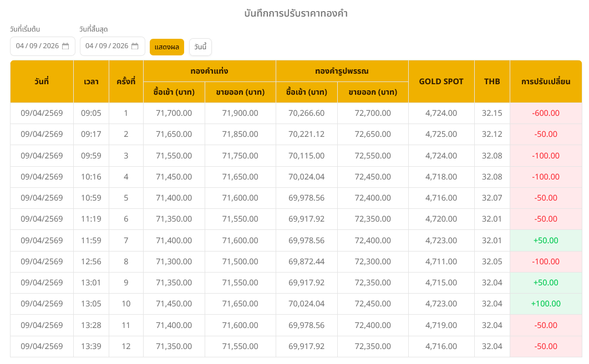Click the ทองคำรูปพรรณ group header
The image size is (589, 364).
click(x=342, y=71)
